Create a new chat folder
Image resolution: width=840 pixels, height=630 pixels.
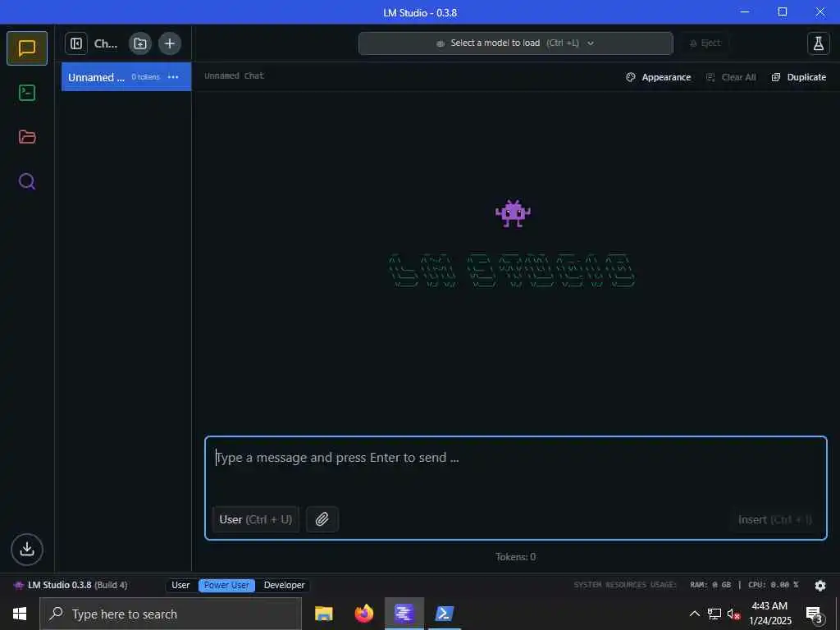[x=140, y=43]
